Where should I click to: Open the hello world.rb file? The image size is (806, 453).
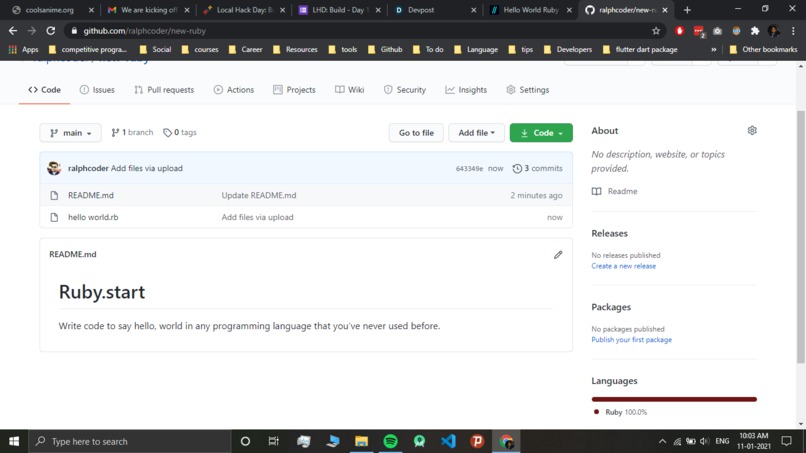click(x=93, y=217)
